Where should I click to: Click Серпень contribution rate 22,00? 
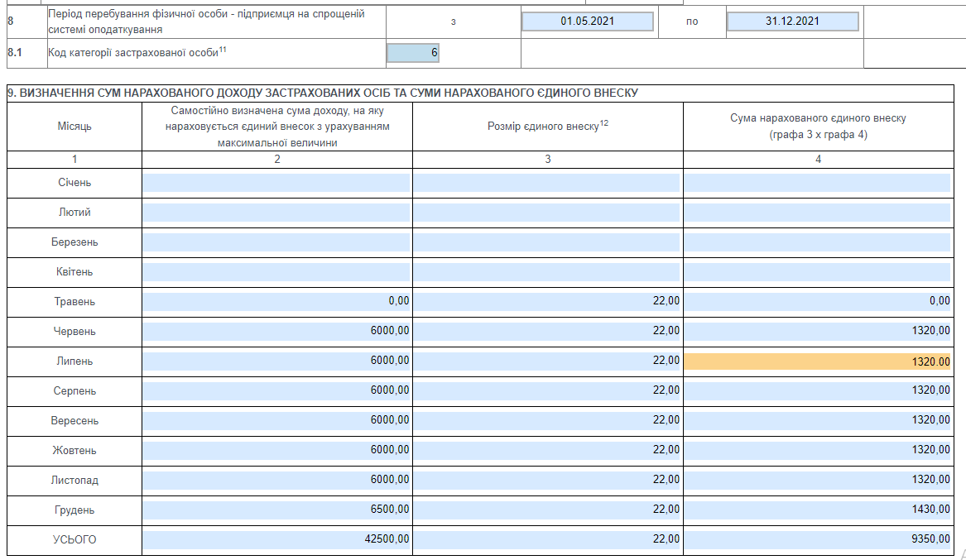[546, 391]
